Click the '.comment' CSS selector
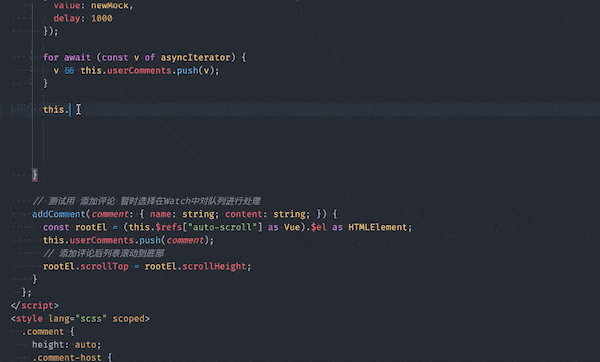The image size is (600, 362). 43,331
